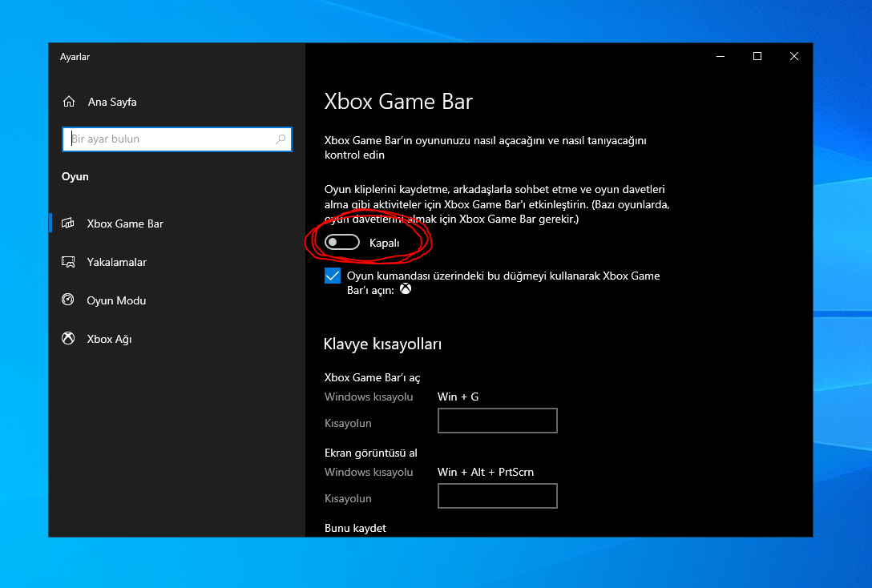The height and width of the screenshot is (588, 872).
Task: Close the Ayarlar window
Action: [794, 56]
